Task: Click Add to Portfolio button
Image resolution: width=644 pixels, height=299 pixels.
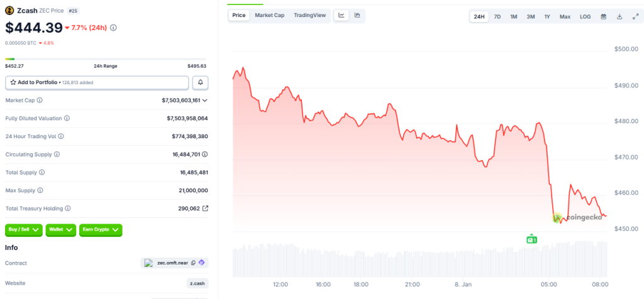Action: tap(97, 82)
